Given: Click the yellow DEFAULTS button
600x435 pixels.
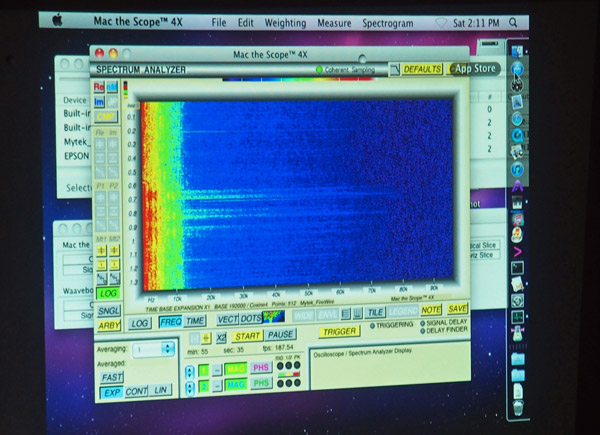Looking at the screenshot, I should click(422, 69).
